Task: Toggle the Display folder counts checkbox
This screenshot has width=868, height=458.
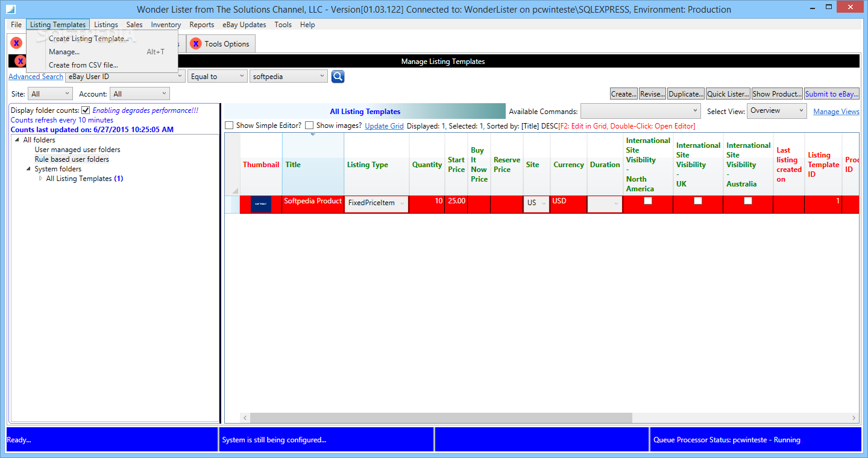Action: [86, 110]
